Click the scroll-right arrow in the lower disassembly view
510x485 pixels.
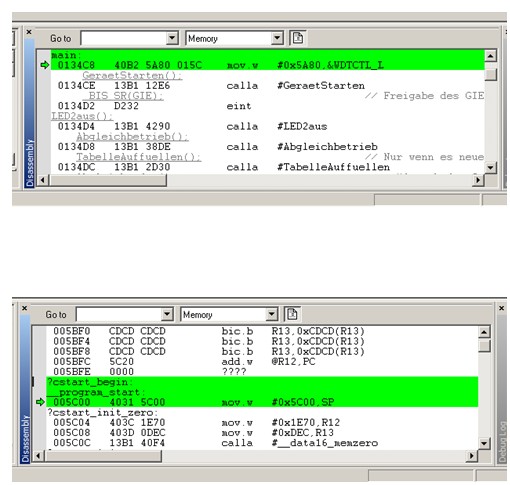click(472, 456)
